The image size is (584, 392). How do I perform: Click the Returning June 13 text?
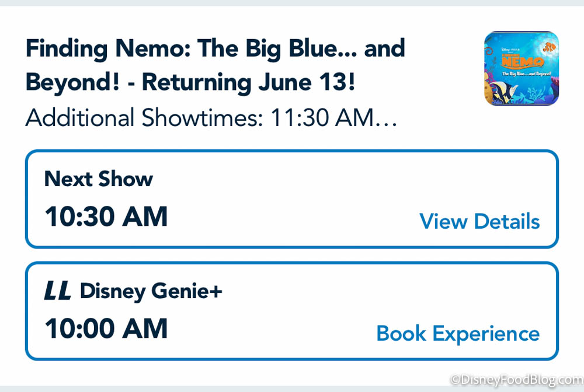click(x=248, y=83)
